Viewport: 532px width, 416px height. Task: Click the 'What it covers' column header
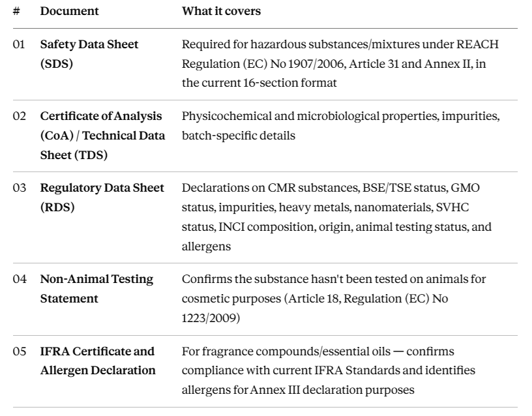point(221,11)
